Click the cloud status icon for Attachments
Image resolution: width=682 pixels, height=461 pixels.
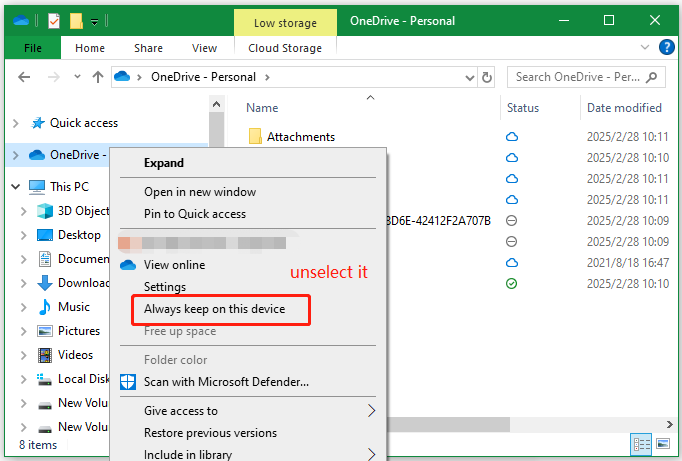pos(512,137)
